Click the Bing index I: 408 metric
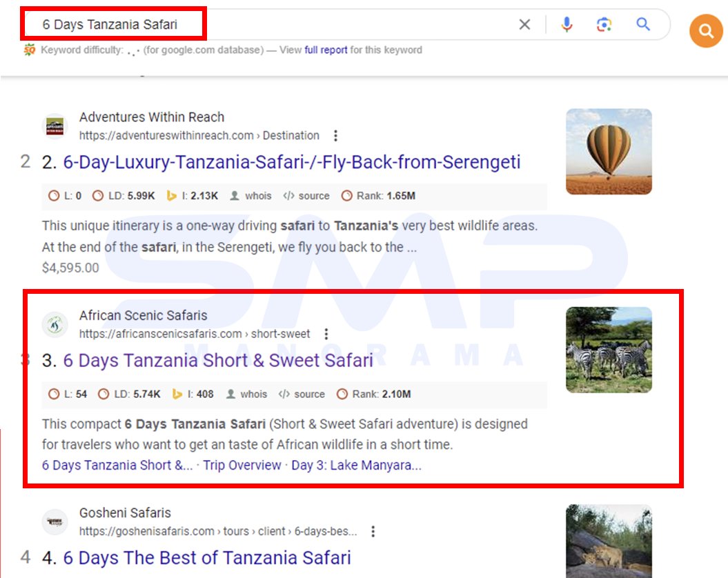Image resolution: width=728 pixels, height=578 pixels. (x=193, y=394)
